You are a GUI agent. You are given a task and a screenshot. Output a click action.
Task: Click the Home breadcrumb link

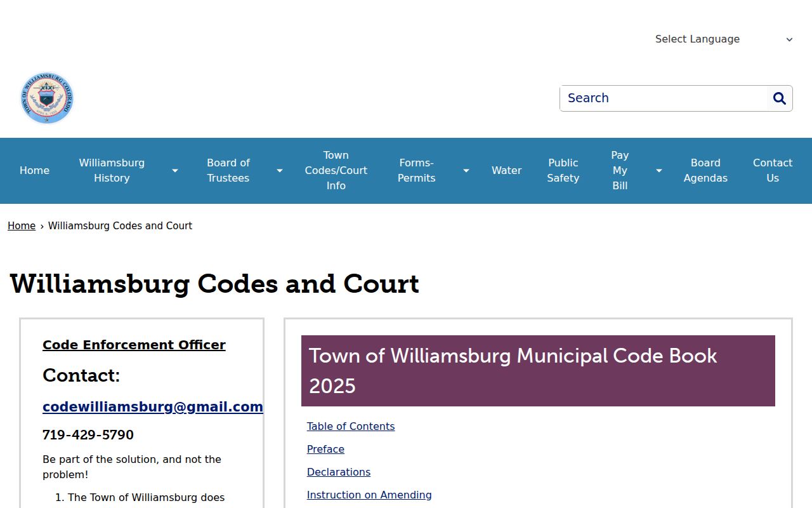pos(22,226)
